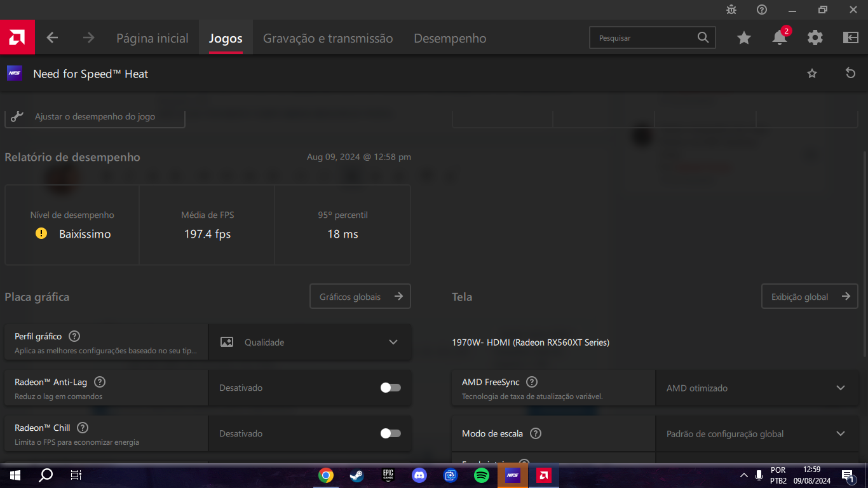
Task: Open the Desempenho tab
Action: (x=450, y=38)
